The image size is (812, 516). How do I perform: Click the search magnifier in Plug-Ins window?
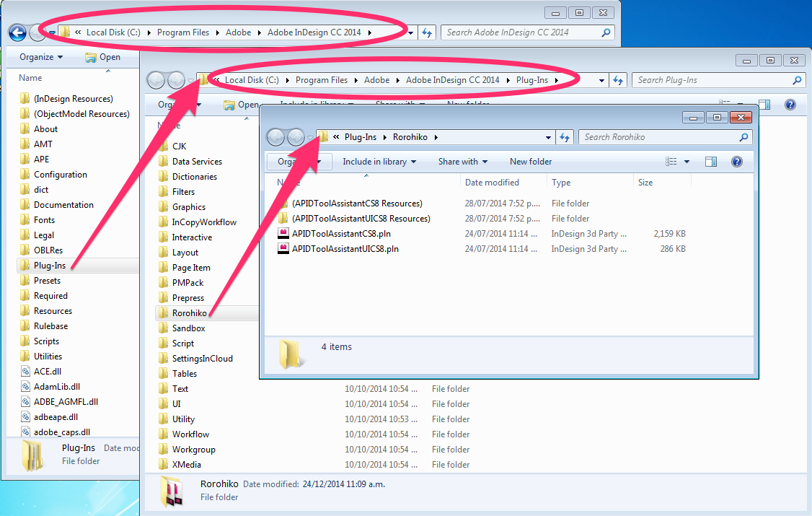point(797,80)
